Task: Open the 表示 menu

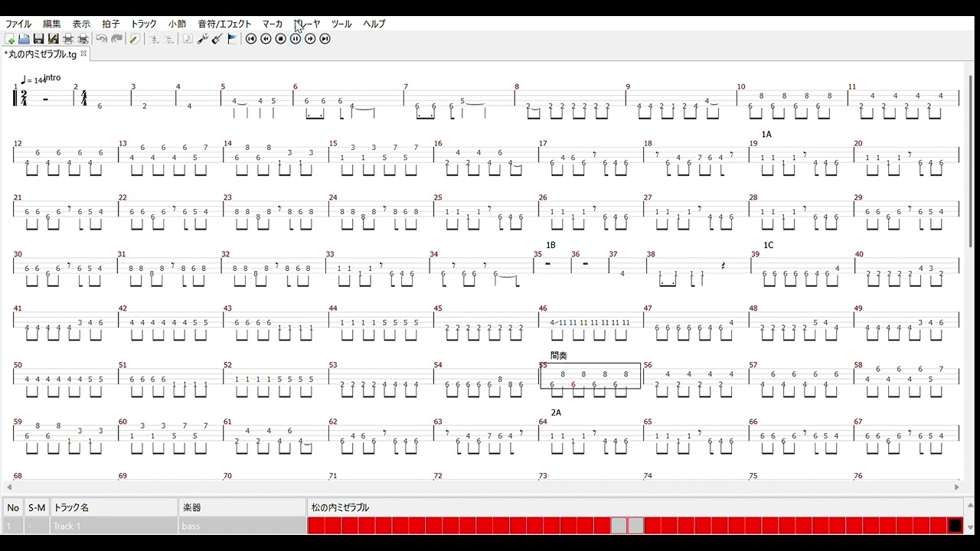Action: 81,24
